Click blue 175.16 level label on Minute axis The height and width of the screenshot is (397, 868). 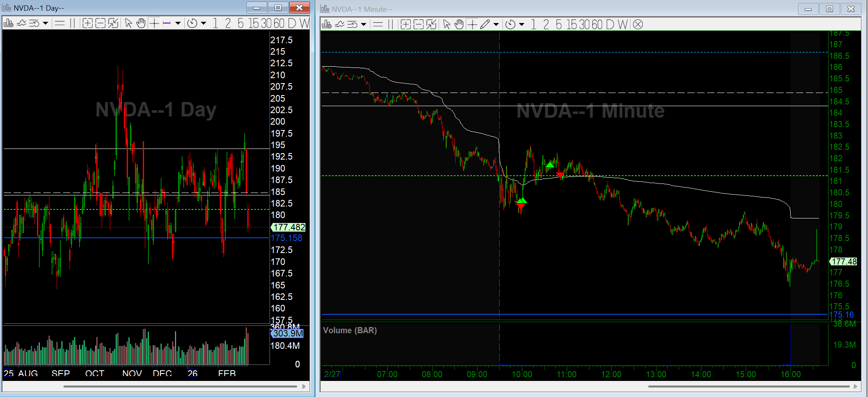[x=841, y=315]
